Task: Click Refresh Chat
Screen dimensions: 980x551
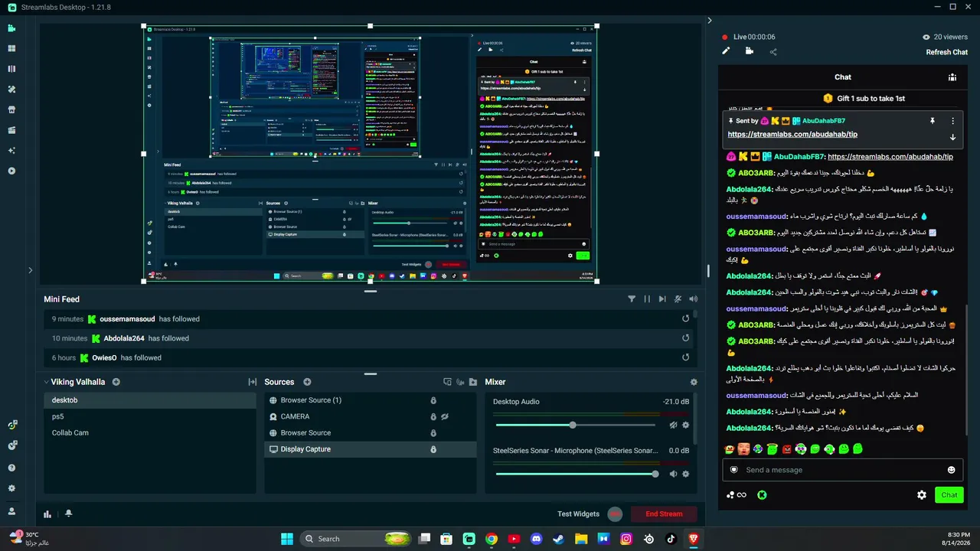Action: tap(947, 52)
